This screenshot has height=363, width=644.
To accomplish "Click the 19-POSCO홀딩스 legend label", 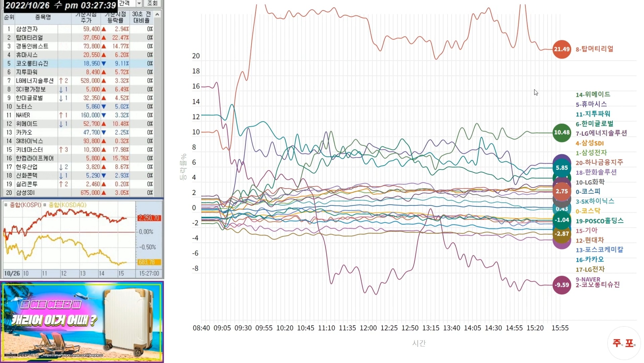I will point(600,221).
